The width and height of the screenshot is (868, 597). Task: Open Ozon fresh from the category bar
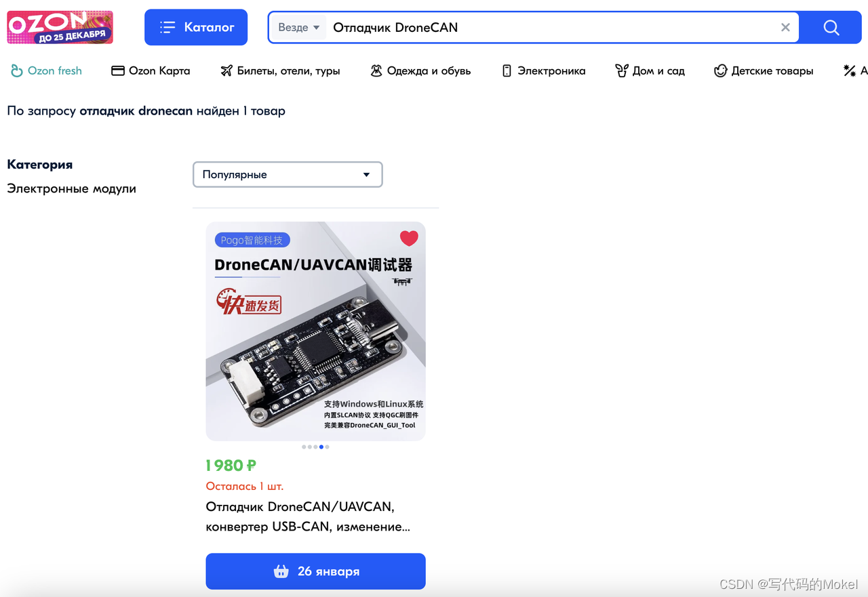coord(45,70)
